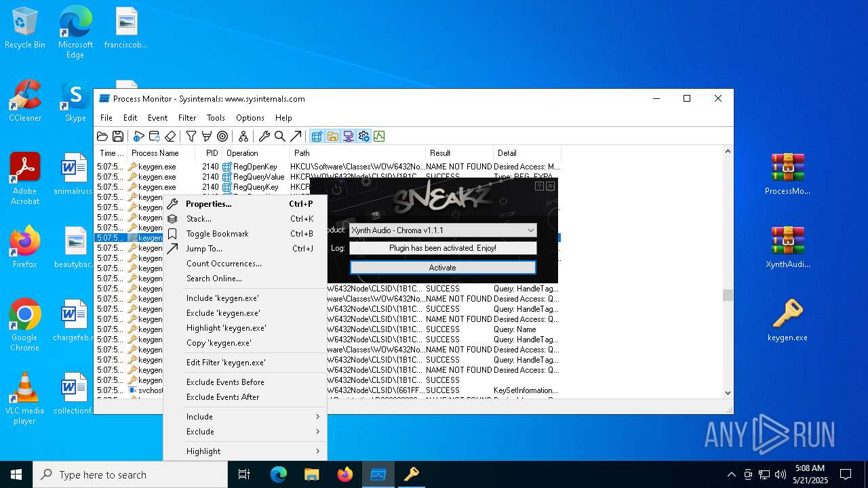Clear the display with eraser icon
This screenshot has height=488, width=868.
click(170, 136)
